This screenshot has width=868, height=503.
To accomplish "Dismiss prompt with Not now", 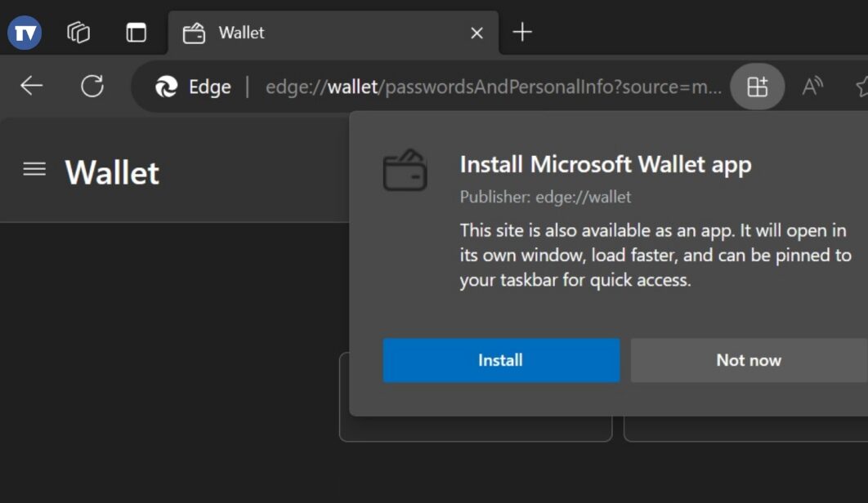I will [749, 360].
